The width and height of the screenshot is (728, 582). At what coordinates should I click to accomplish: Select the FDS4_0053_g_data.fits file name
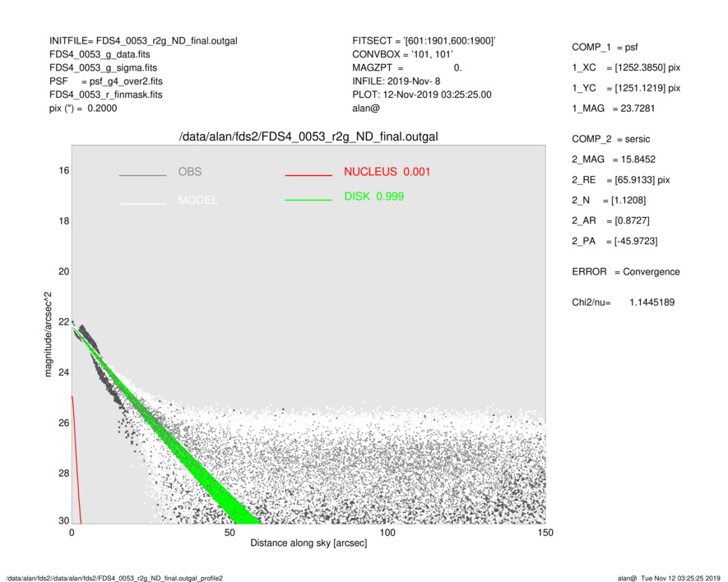100,54
